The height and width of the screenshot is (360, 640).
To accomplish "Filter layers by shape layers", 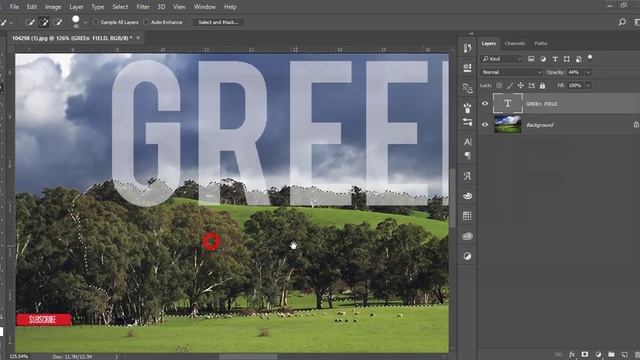I will [567, 59].
